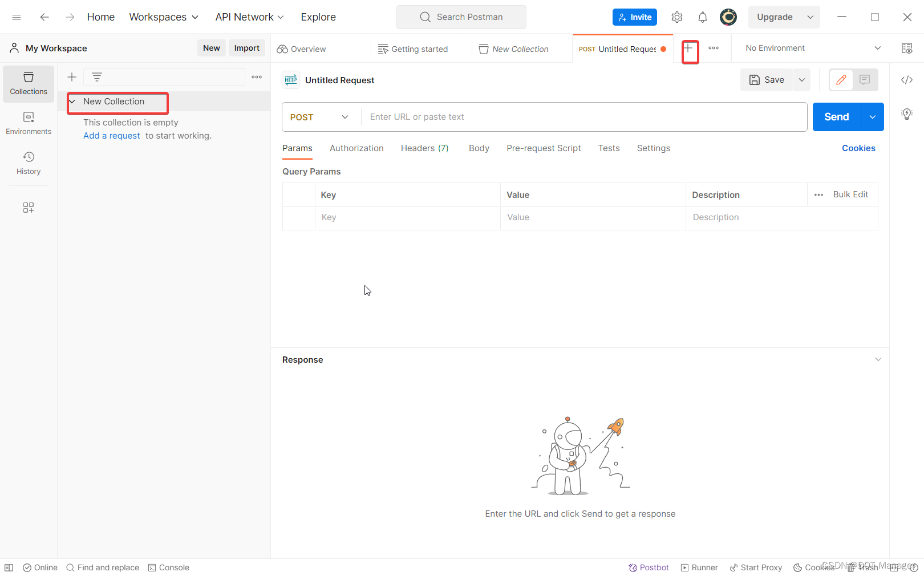
Task: Expand the Send button dropdown arrow
Action: point(873,117)
